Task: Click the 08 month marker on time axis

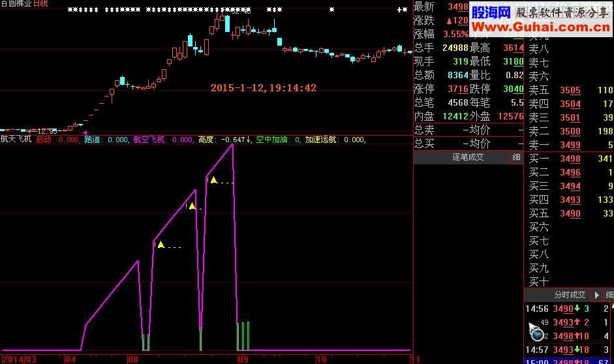Action: 132,359
